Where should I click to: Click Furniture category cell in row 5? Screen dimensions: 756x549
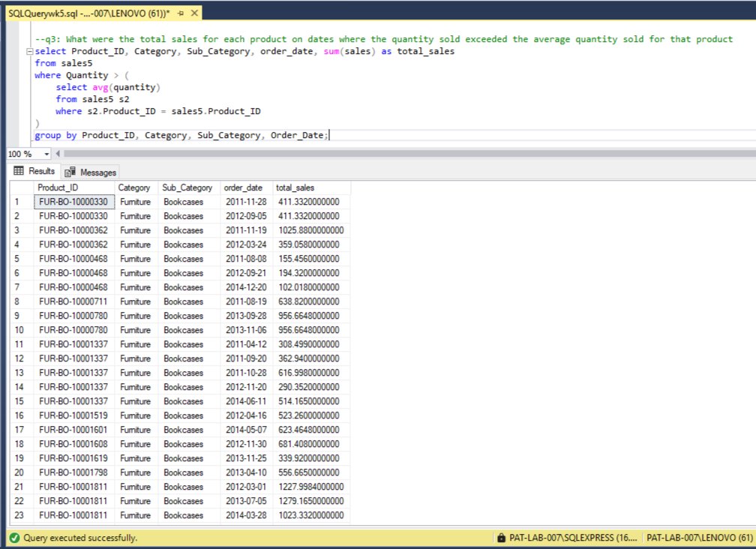pyautogui.click(x=136, y=259)
